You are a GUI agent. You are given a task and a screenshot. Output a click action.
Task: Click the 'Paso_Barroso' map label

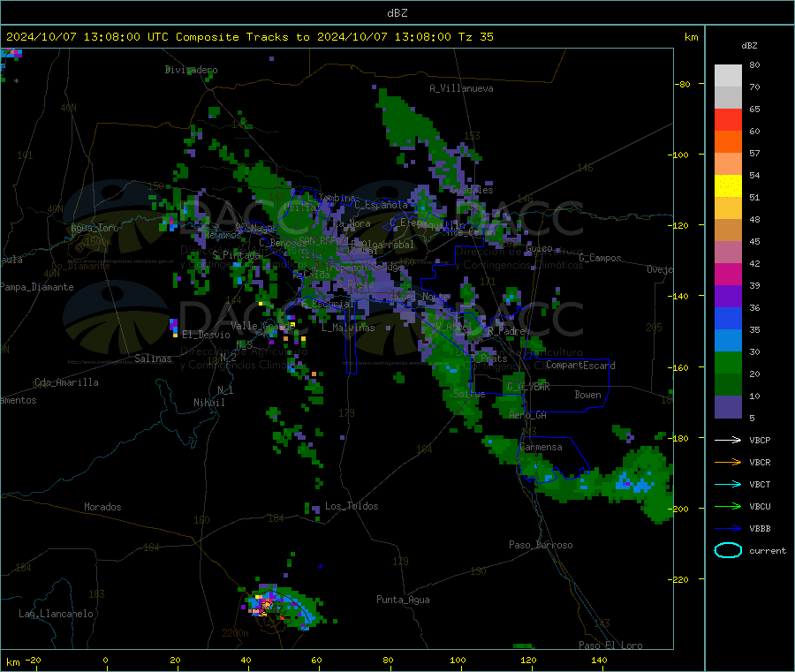coord(541,545)
